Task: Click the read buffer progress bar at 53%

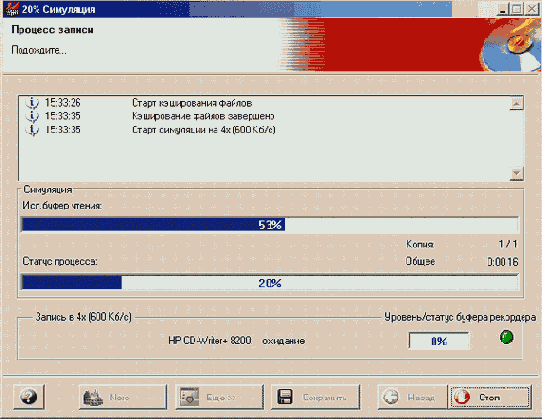Action: click(270, 225)
